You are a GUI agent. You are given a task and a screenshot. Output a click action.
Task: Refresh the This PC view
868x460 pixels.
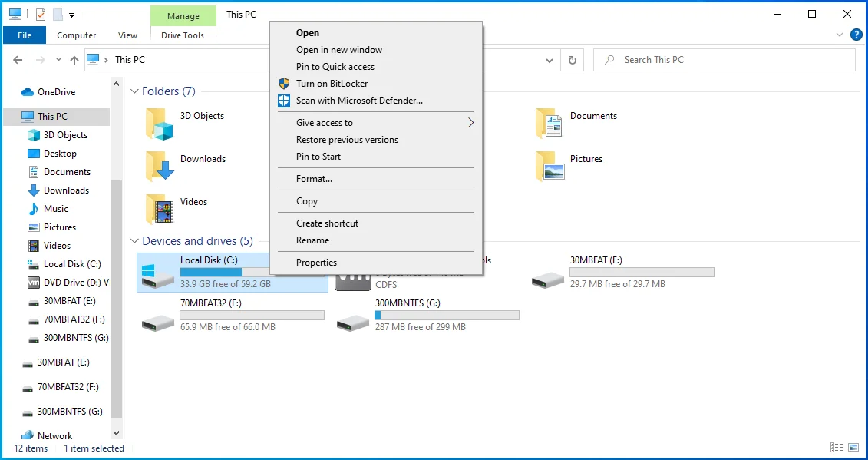tap(573, 60)
